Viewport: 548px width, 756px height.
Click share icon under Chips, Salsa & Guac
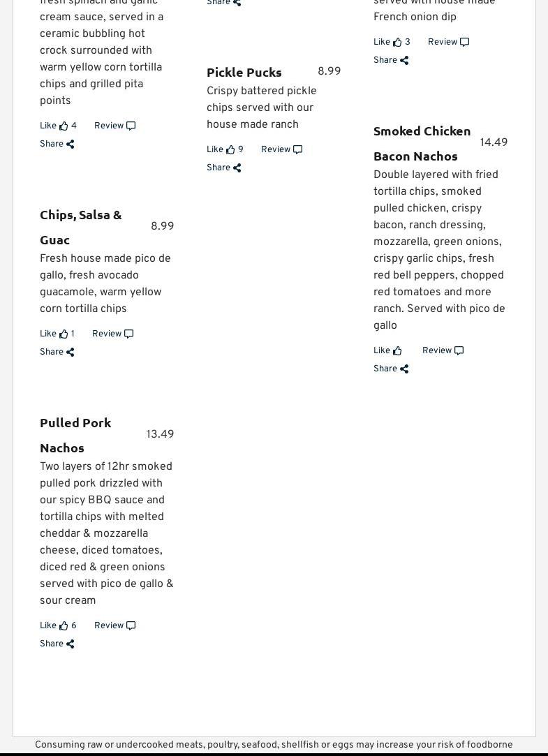coord(70,353)
